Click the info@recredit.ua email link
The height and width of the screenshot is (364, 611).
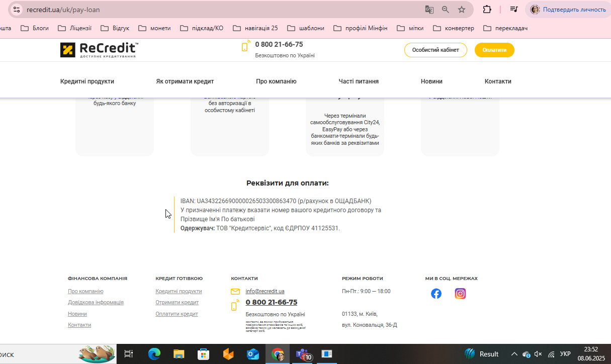[265, 292]
